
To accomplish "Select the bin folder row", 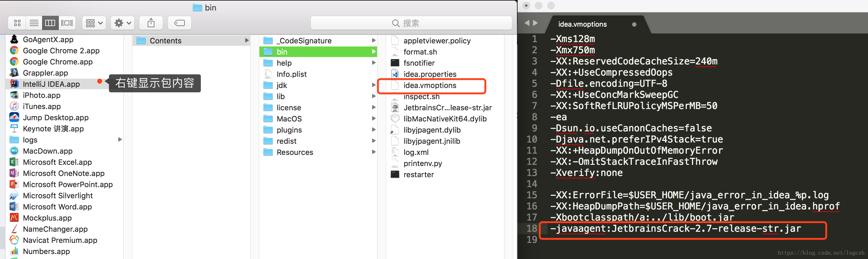I will click(x=318, y=52).
